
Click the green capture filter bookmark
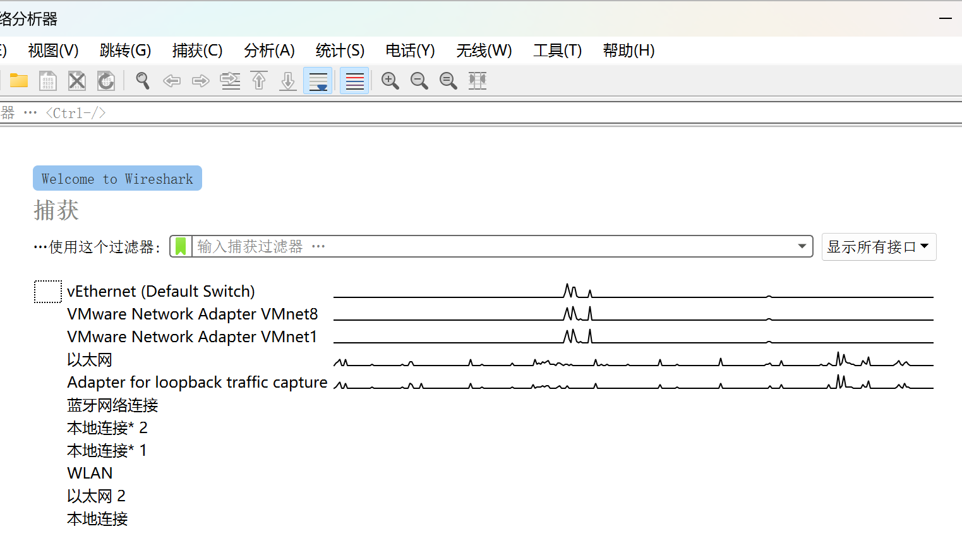[181, 246]
